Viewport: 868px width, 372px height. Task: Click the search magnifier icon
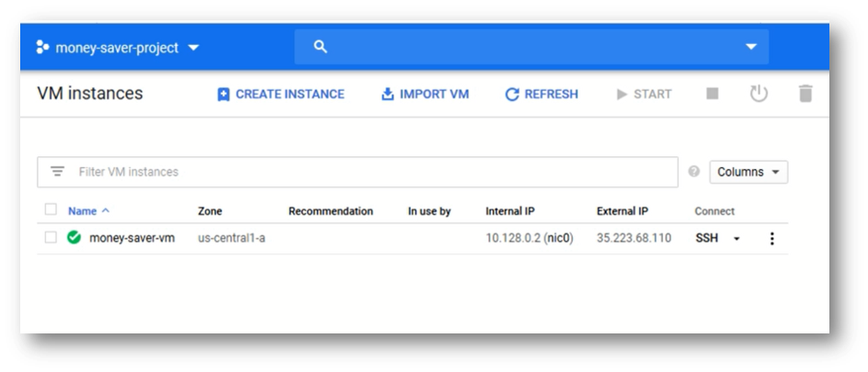pos(321,47)
